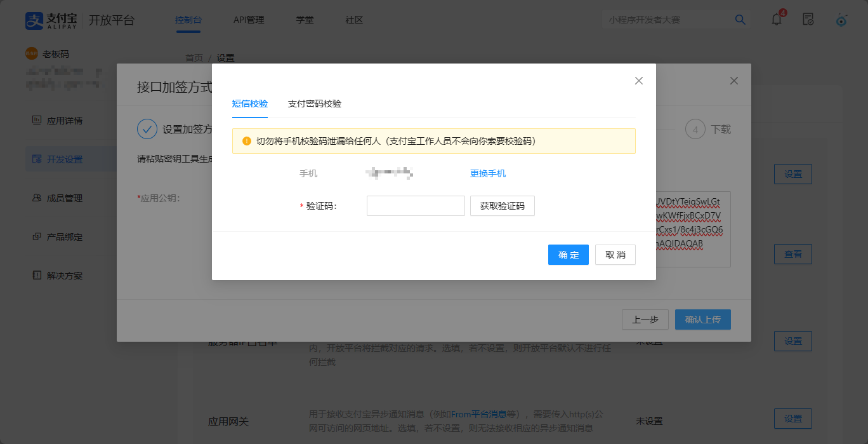The width and height of the screenshot is (868, 444).
Task: Focus the 验证码 input field
Action: [416, 206]
